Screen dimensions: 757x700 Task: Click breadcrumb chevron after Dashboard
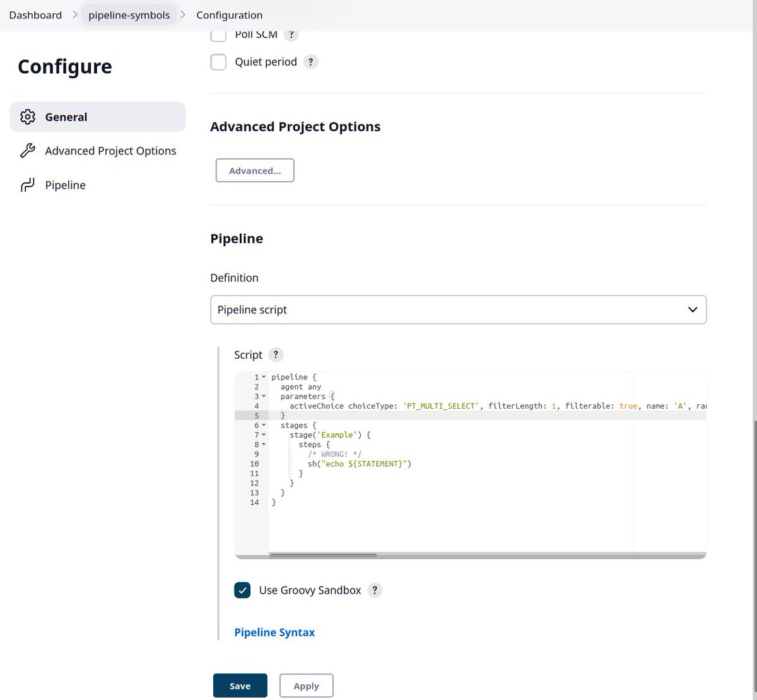click(75, 15)
